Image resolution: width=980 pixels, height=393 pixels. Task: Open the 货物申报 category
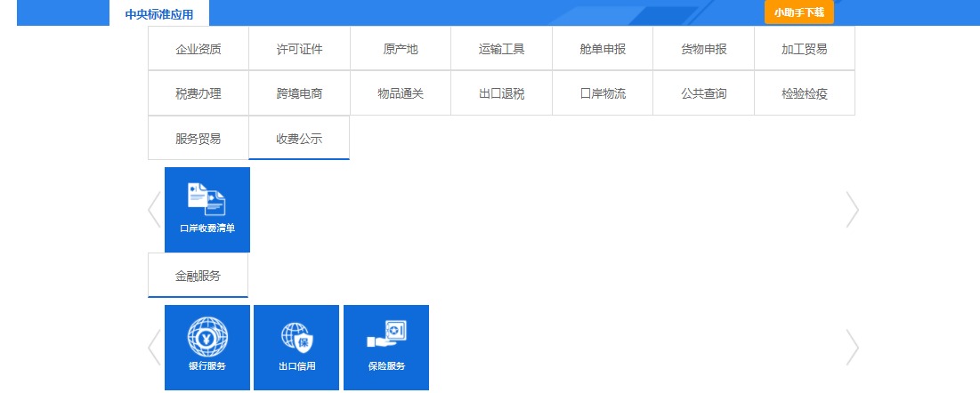pos(703,49)
